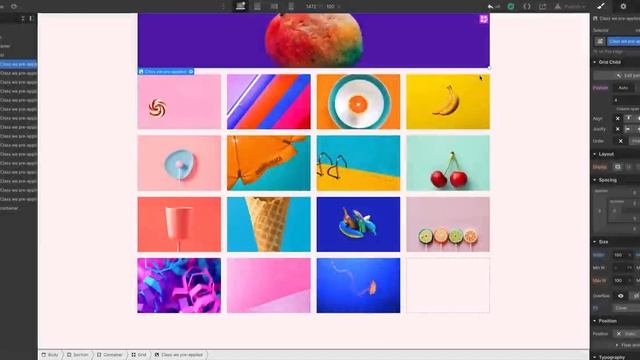Open the settings gear on selected element label
The height and width of the screenshot is (360, 640).
191,71
